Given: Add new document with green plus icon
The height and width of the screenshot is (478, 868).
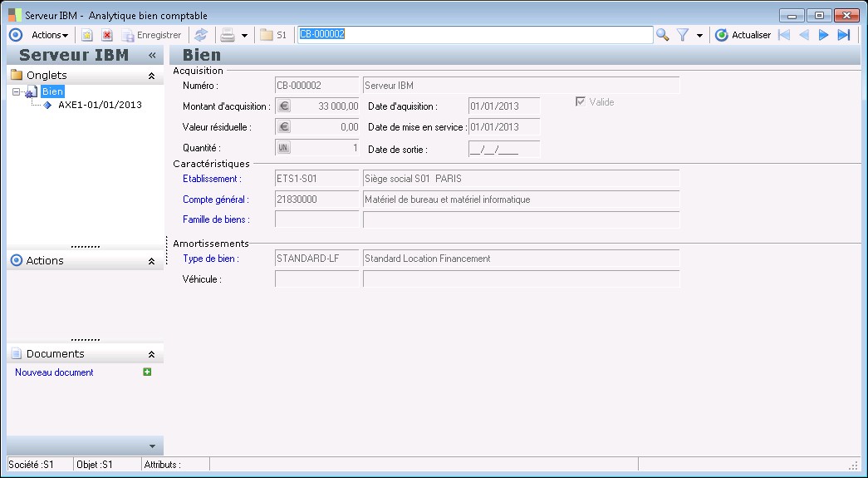Looking at the screenshot, I should (x=147, y=372).
